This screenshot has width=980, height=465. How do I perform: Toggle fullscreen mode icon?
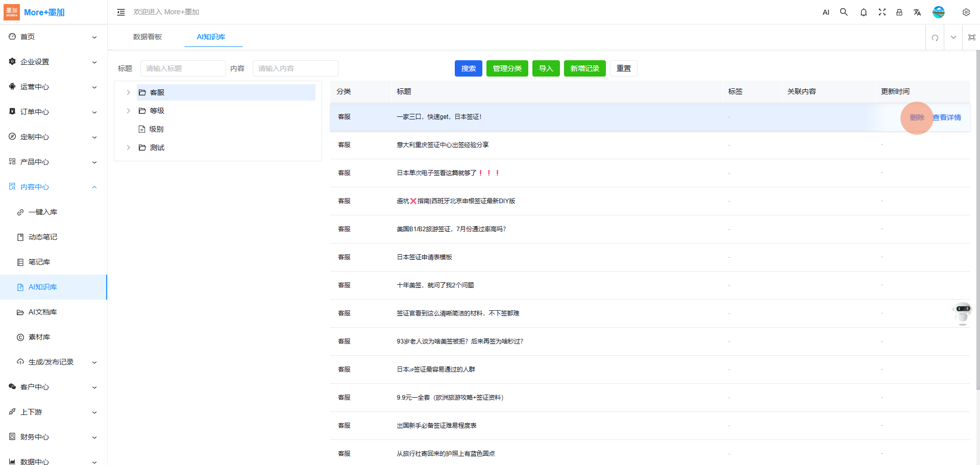882,12
